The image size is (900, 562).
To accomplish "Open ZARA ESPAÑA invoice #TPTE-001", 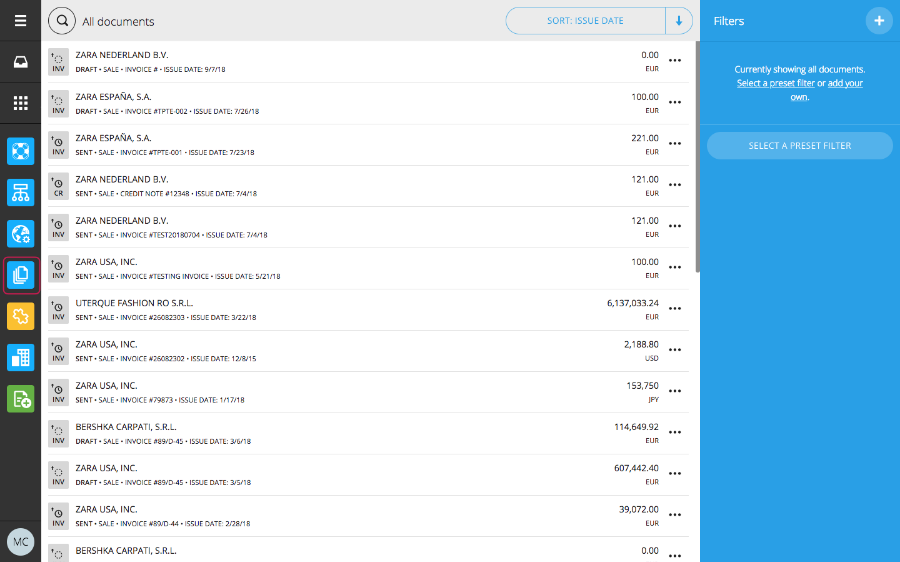I will click(x=368, y=145).
